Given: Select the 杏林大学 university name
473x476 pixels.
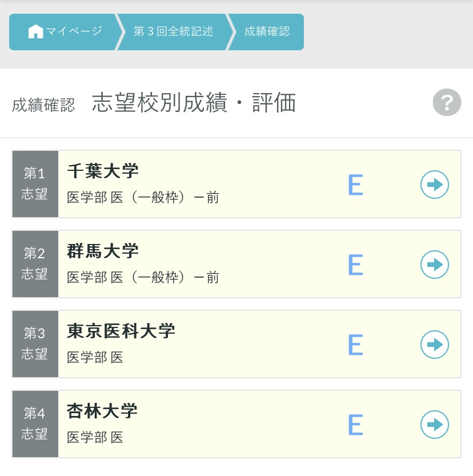Looking at the screenshot, I should click(103, 411).
